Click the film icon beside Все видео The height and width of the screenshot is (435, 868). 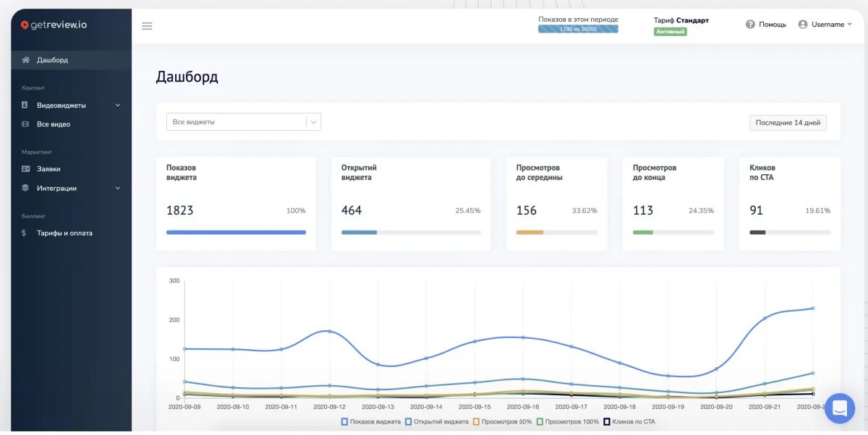(25, 124)
